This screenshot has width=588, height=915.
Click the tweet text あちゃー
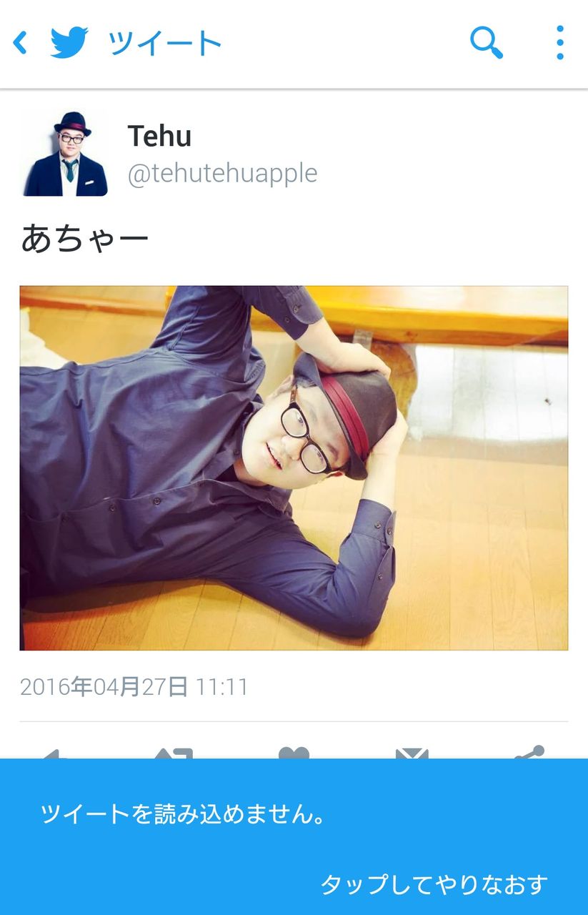pos(84,239)
